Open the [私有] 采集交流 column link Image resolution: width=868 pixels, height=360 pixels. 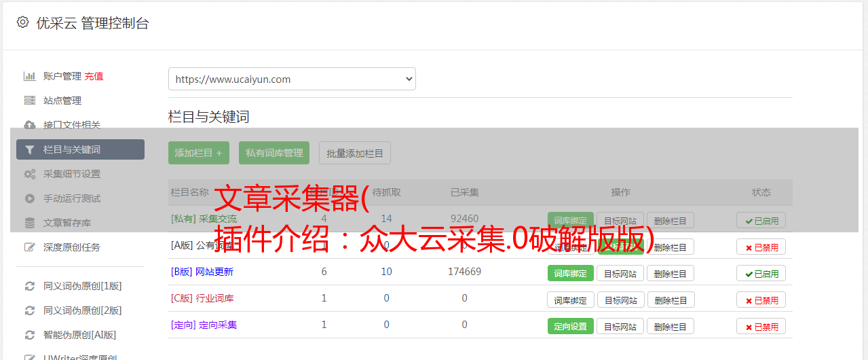[x=204, y=219]
